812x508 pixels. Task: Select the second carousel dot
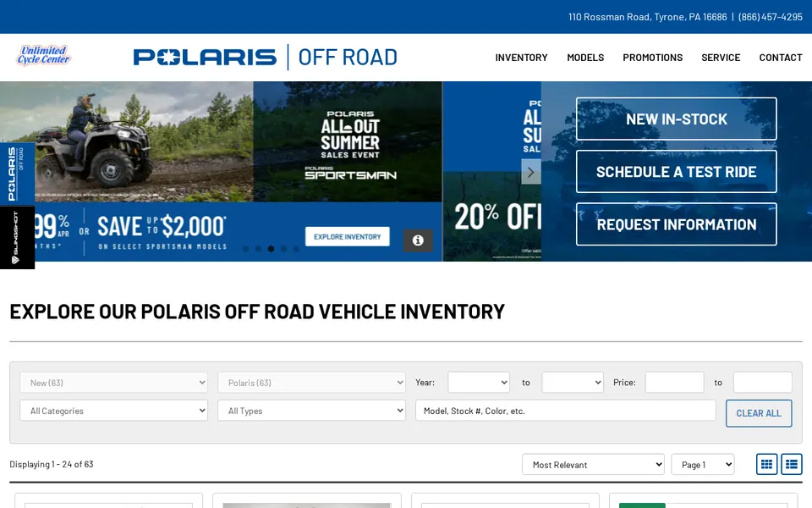[x=258, y=249]
